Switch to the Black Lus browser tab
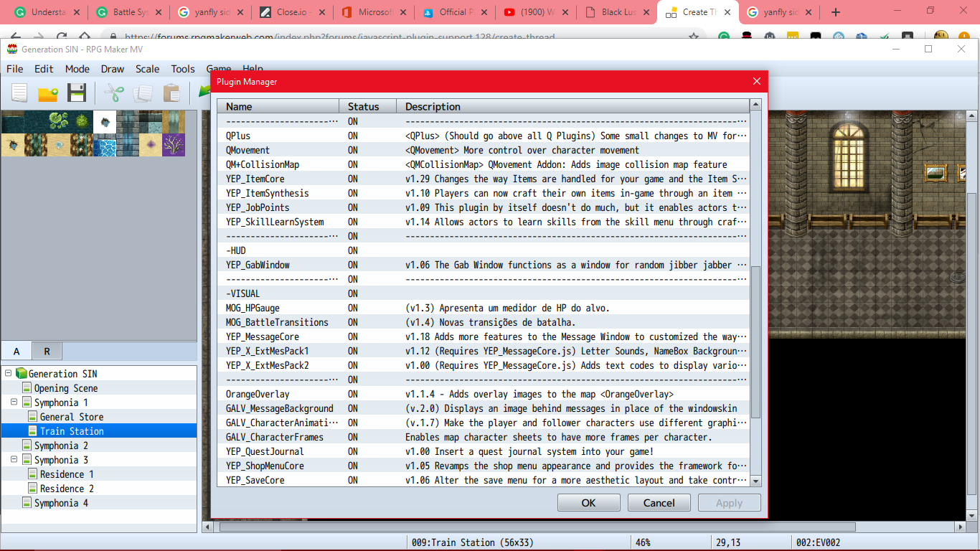The width and height of the screenshot is (980, 551). click(618, 12)
